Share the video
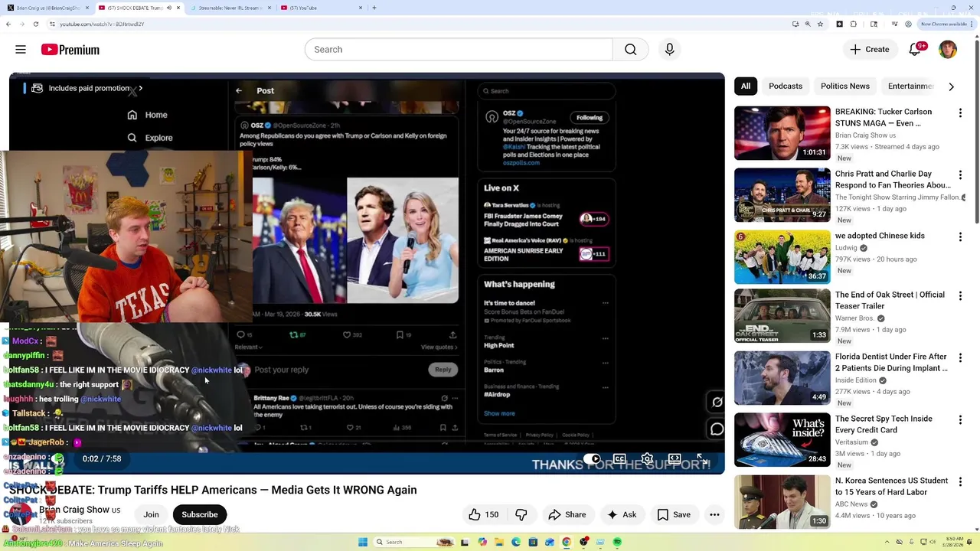 (567, 515)
